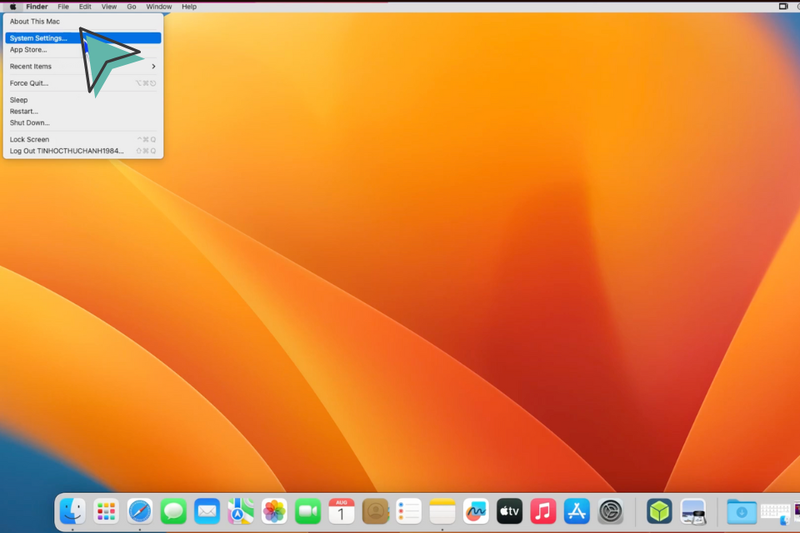Launch FaceTime from the Dock
Image resolution: width=800 pixels, height=533 pixels.
click(x=308, y=511)
